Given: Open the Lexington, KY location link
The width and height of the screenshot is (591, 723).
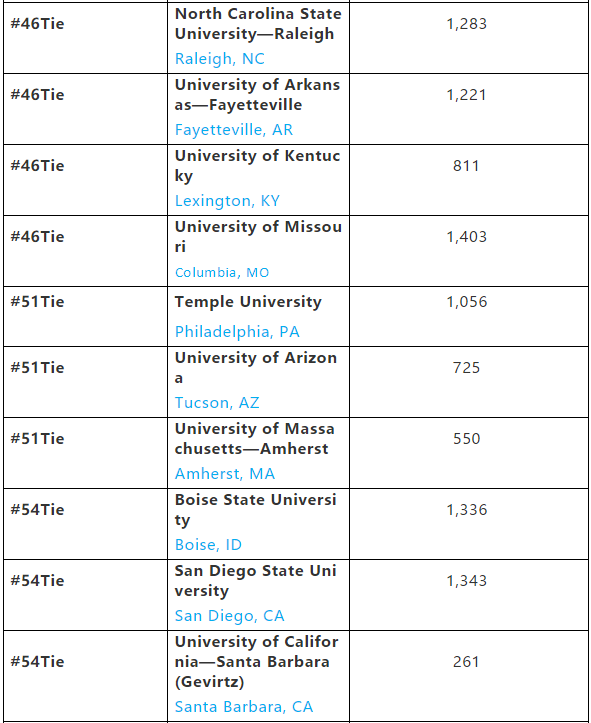Looking at the screenshot, I should click(227, 201).
